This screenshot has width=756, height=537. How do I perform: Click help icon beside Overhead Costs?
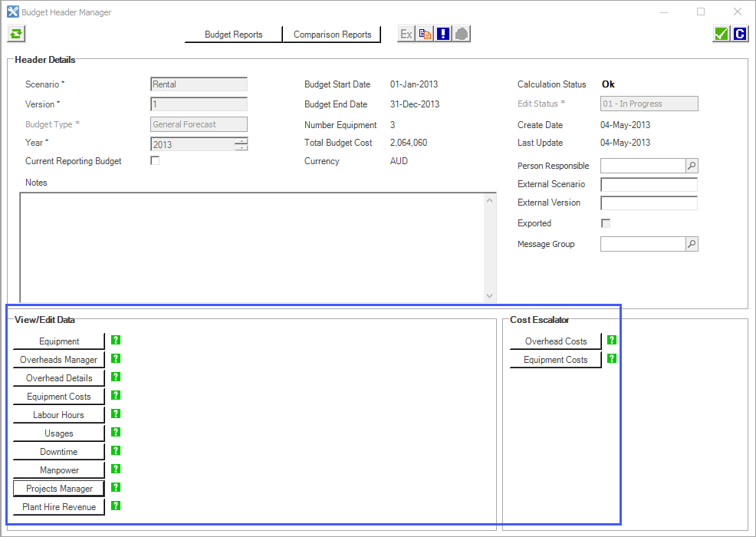[612, 341]
